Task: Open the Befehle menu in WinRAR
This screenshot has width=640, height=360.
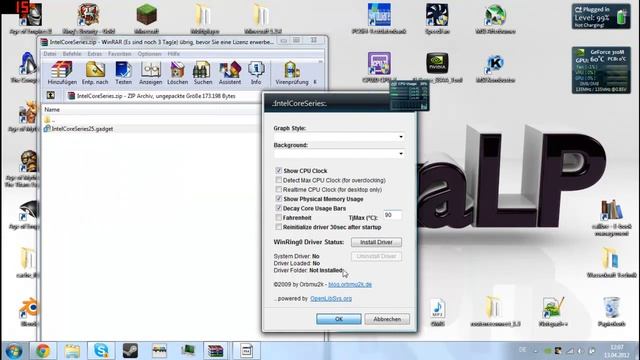Action: click(x=71, y=53)
